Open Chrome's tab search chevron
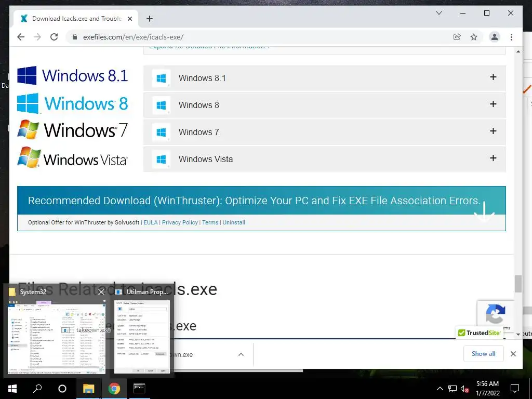 pyautogui.click(x=438, y=13)
